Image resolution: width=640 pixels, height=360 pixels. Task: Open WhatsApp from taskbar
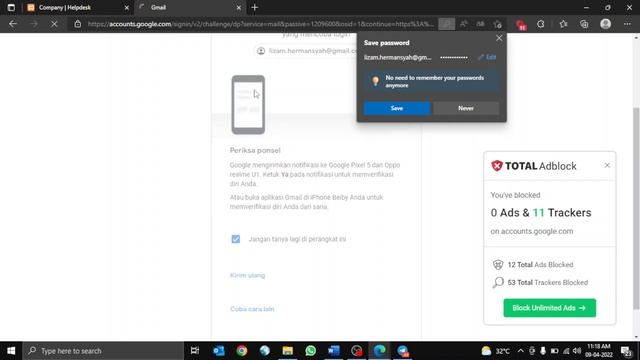(311, 351)
